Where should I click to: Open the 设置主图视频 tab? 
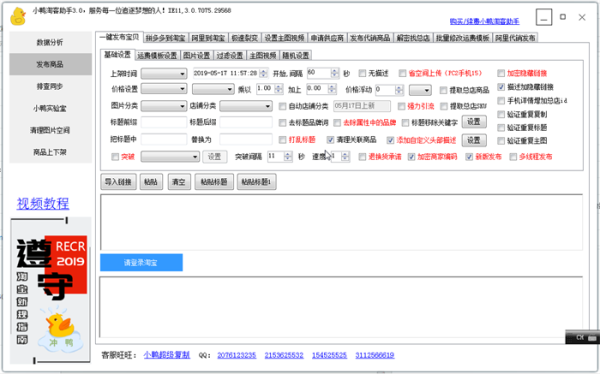[284, 38]
